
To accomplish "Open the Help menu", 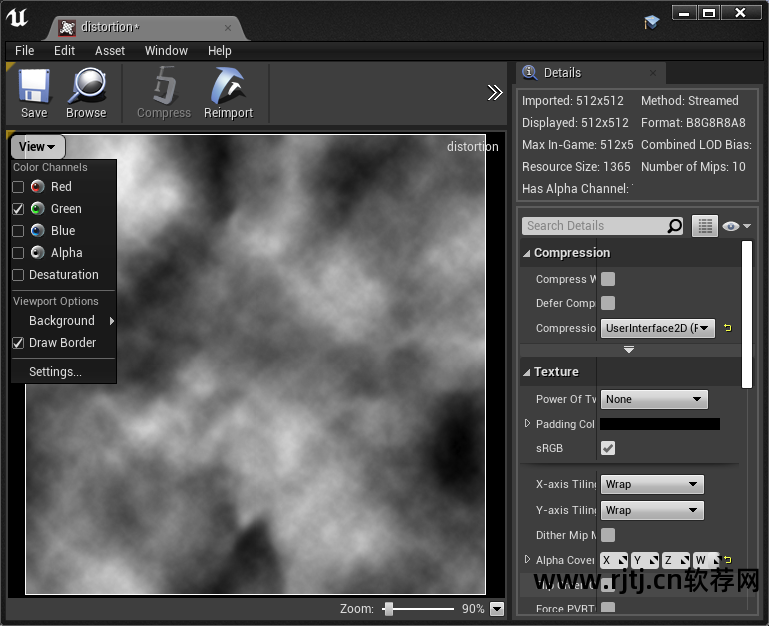I will click(220, 51).
